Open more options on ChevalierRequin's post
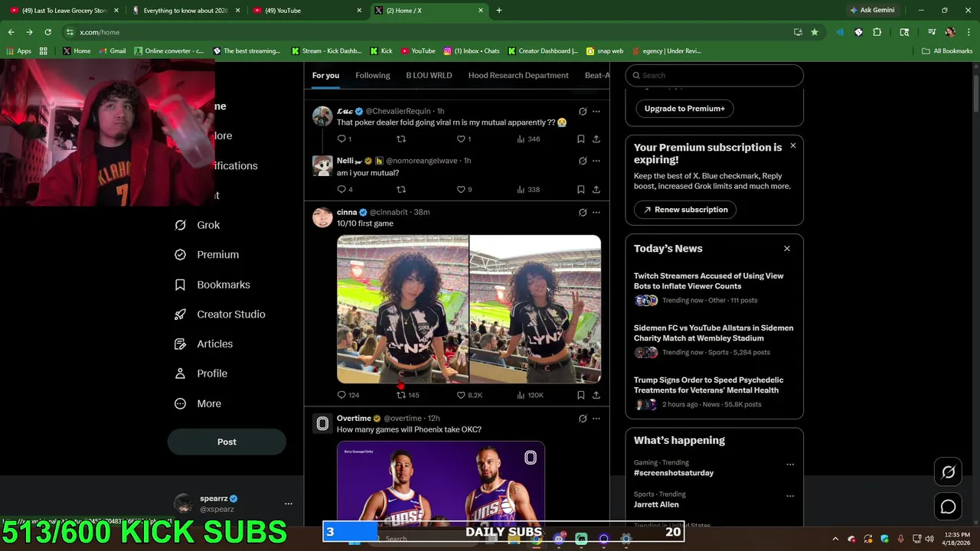This screenshot has width=980, height=551. tap(596, 111)
